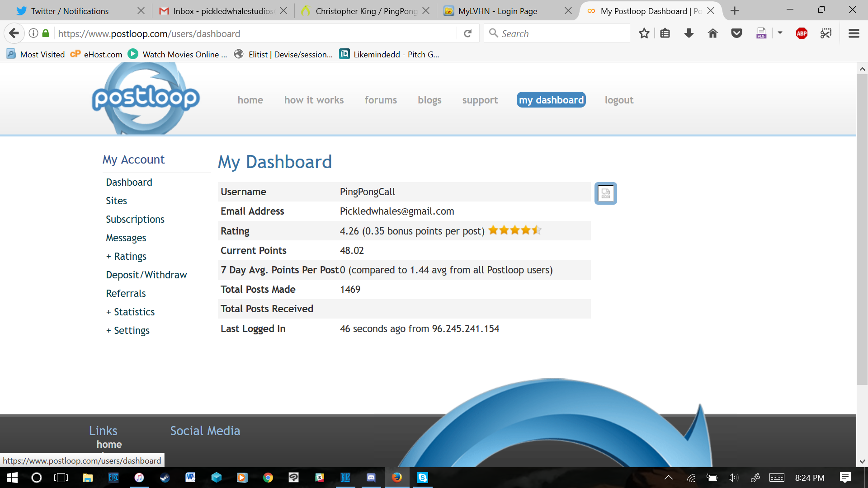Viewport: 868px width, 488px height.
Task: Open Messages in the sidebar
Action: coord(126,238)
